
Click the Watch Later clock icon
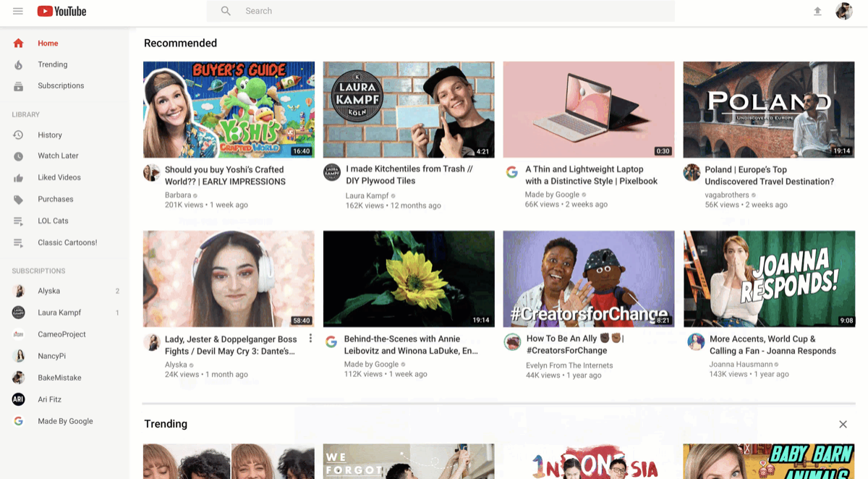[x=18, y=156]
